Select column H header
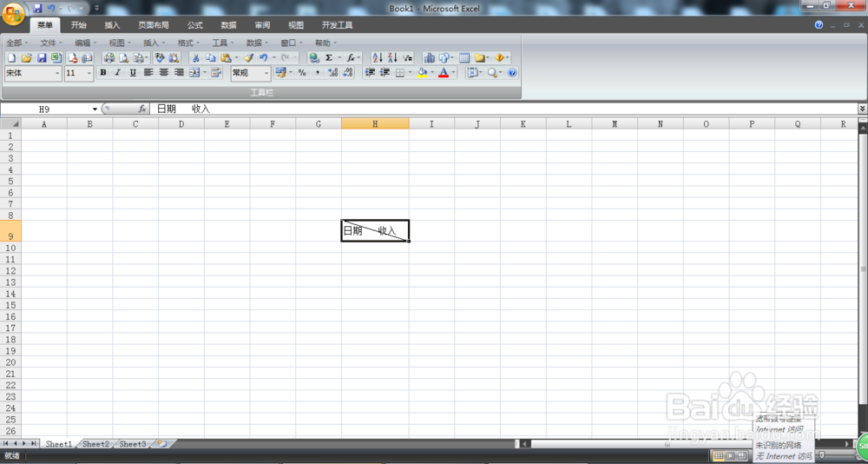Screen dimensions: 868x464 coord(375,124)
